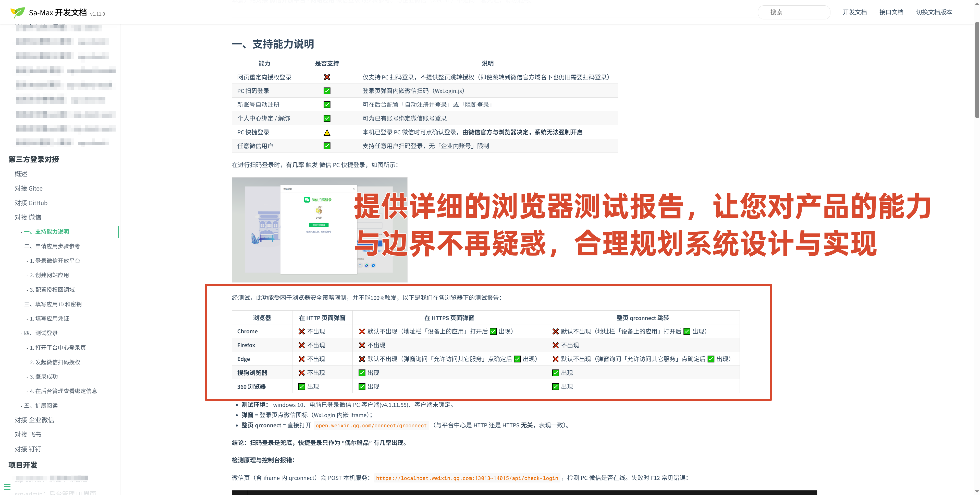The height and width of the screenshot is (495, 980).
Task: Open the 对接 钉钉 sidebar item
Action: tap(28, 449)
